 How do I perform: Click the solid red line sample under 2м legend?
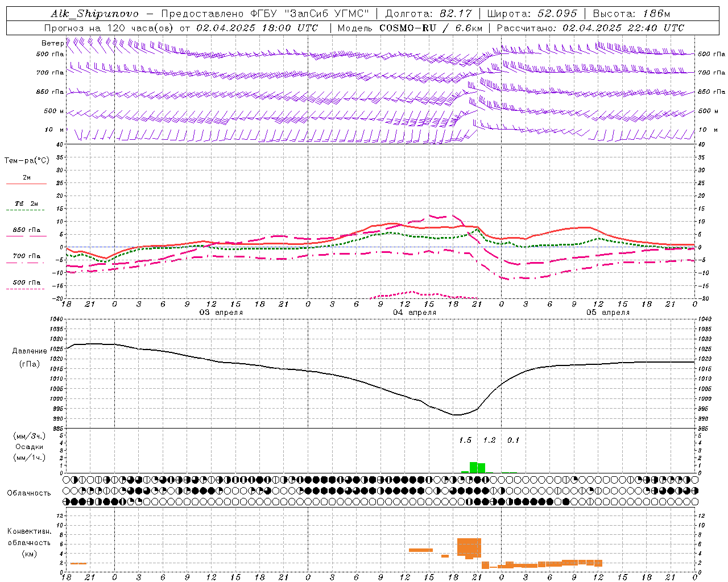27,184
